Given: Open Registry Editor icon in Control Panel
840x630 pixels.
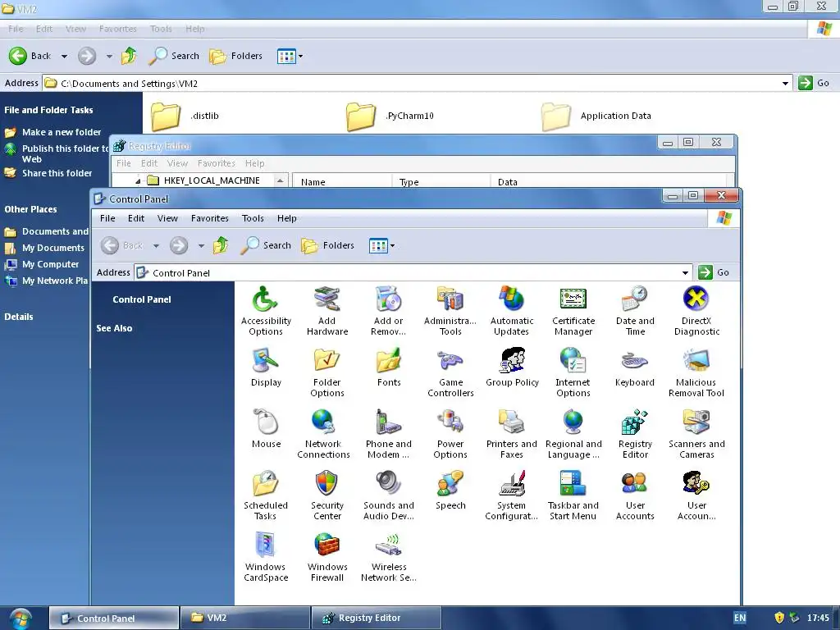Looking at the screenshot, I should click(x=635, y=434).
